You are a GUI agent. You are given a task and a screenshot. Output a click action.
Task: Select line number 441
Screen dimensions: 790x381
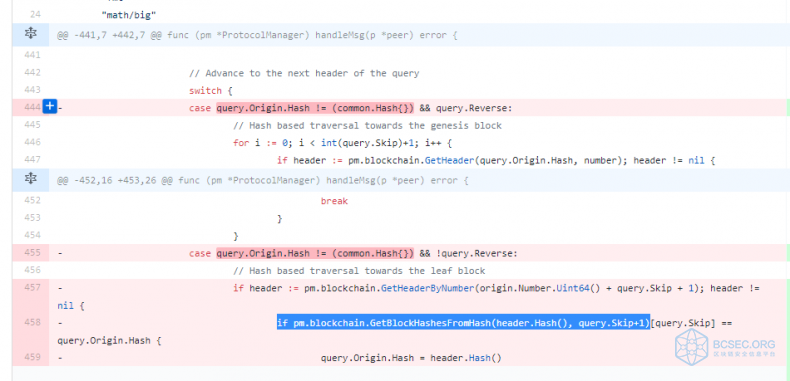(32, 55)
